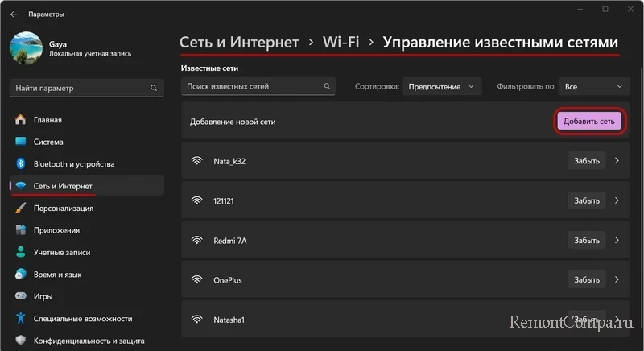Click the Поиск известных сетей search field

tap(251, 86)
